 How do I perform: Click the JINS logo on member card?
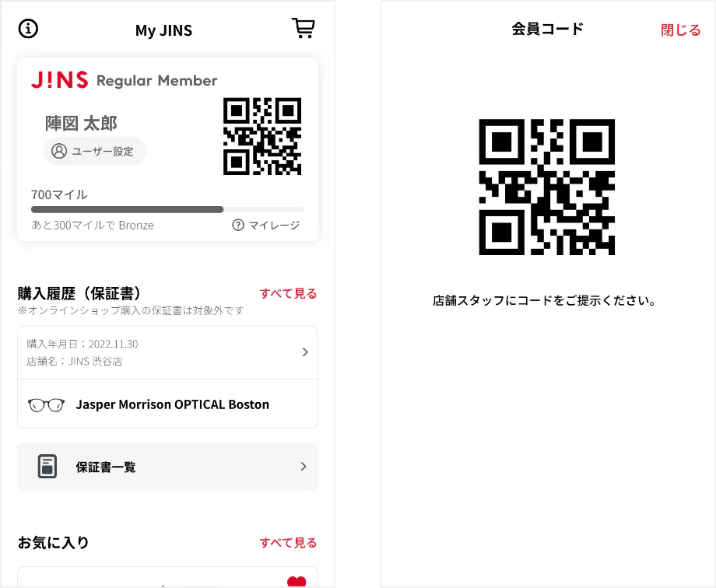click(x=59, y=80)
